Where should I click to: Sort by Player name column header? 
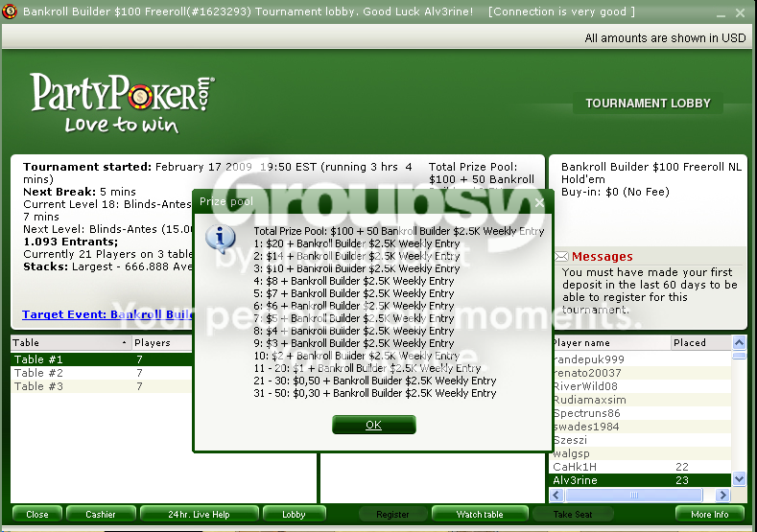coord(611,342)
